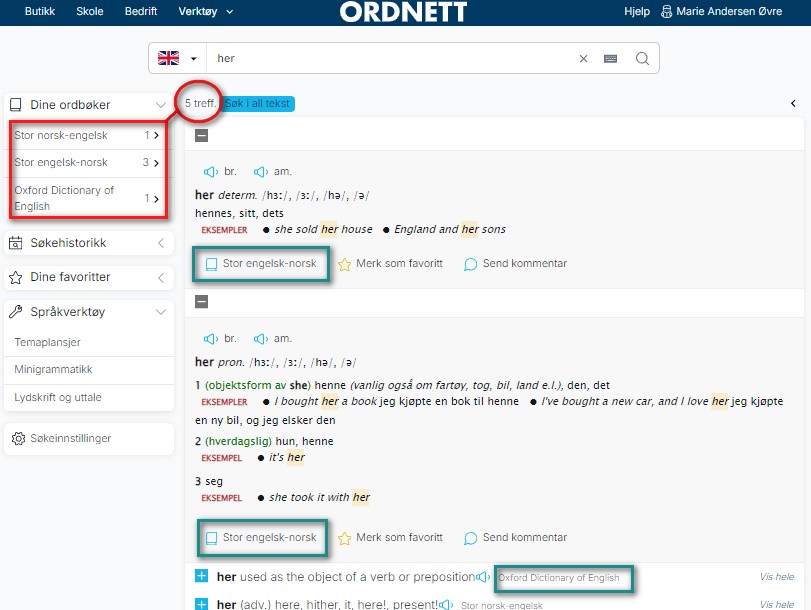
Task: Expand the Oxford Dictionary 'her' entry
Action: (x=202, y=576)
